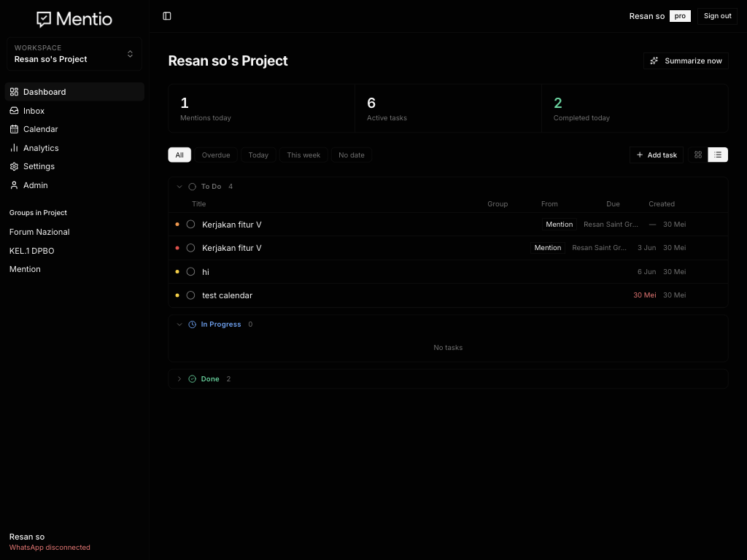This screenshot has width=747, height=560.
Task: Open the Workspace switcher dropdown
Action: (74, 54)
